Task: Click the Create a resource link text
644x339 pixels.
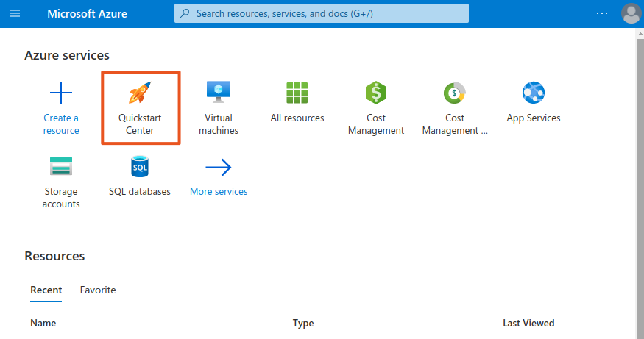Action: pyautogui.click(x=61, y=124)
